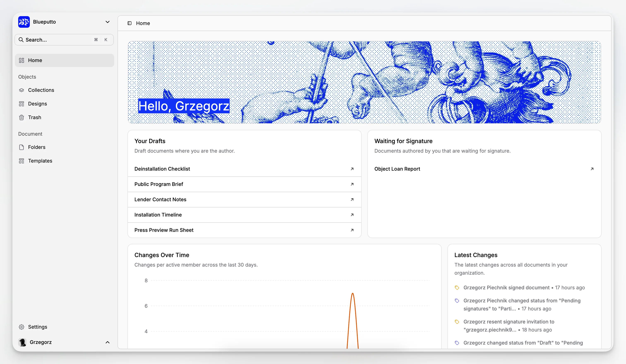Image resolution: width=626 pixels, height=364 pixels.
Task: Click the Blueputto logo icon
Action: (24, 22)
